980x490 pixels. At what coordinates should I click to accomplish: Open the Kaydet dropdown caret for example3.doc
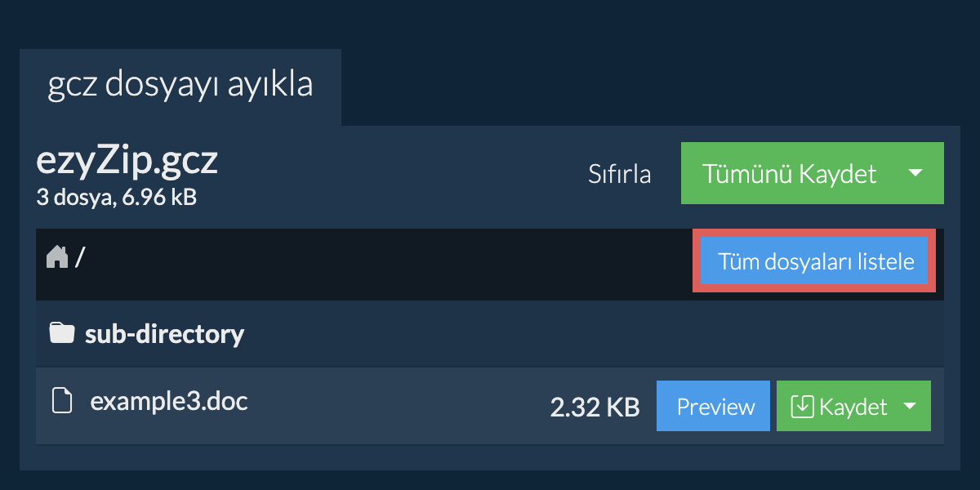(x=910, y=406)
